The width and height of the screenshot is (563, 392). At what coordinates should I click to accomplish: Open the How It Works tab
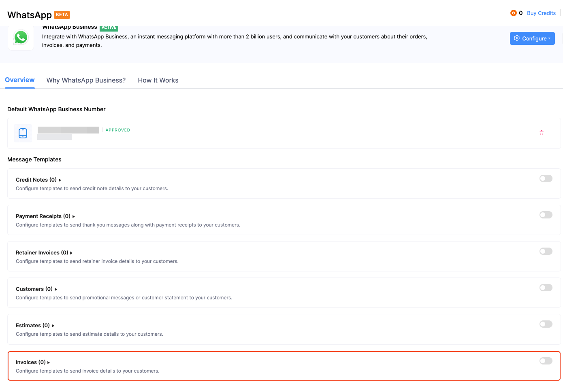(x=158, y=80)
